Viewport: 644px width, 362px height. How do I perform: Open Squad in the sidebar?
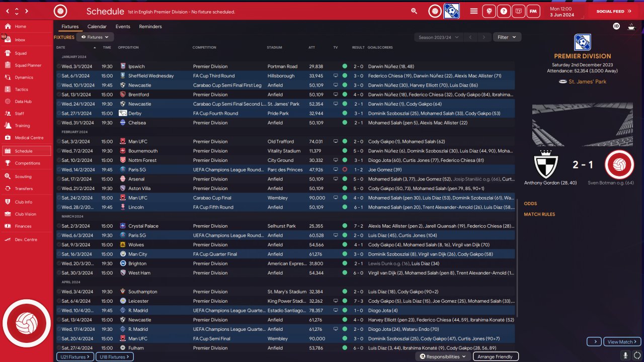pos(26,53)
